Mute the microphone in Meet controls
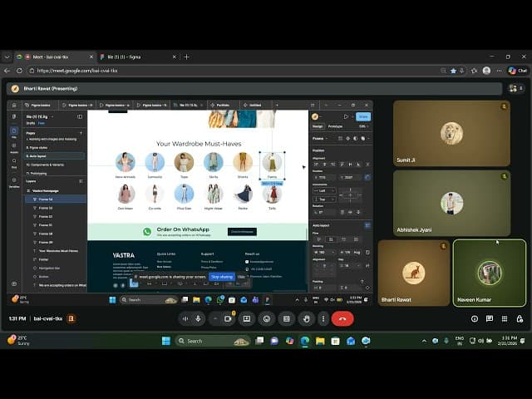This screenshot has width=532, height=399. (198, 318)
